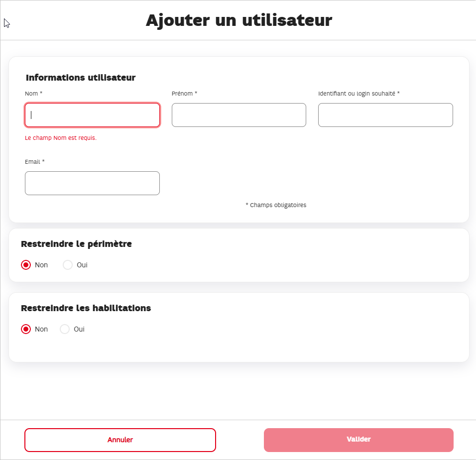476x460 pixels.
Task: Click the 'Ajouter un utilisateur' page title
Action: point(239,20)
